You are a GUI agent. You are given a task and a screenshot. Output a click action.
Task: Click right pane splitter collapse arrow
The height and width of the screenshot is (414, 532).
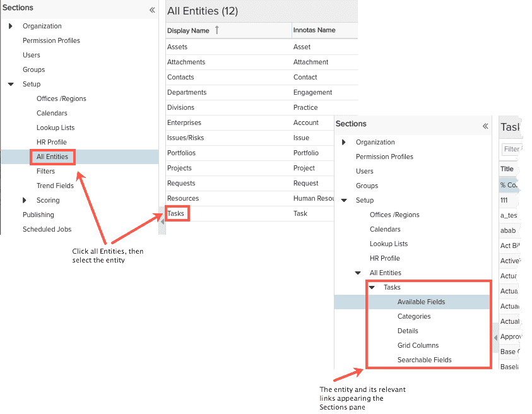tap(495, 338)
